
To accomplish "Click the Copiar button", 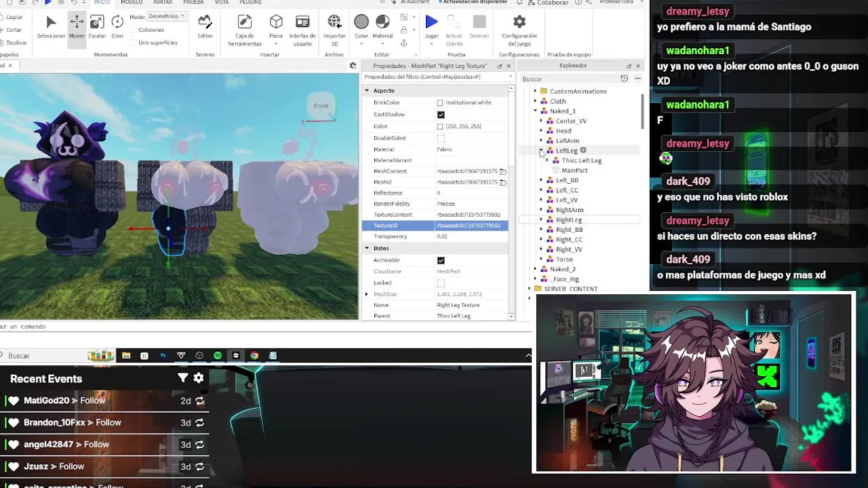I will [11, 17].
